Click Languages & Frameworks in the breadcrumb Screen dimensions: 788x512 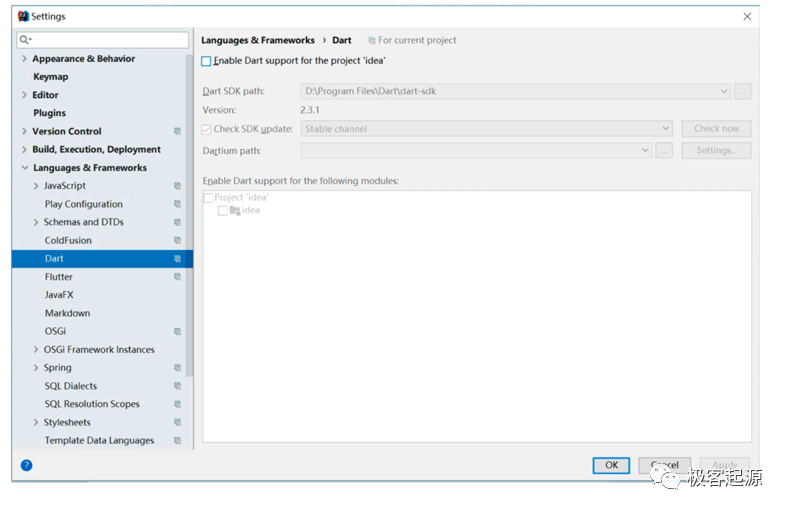tap(258, 40)
